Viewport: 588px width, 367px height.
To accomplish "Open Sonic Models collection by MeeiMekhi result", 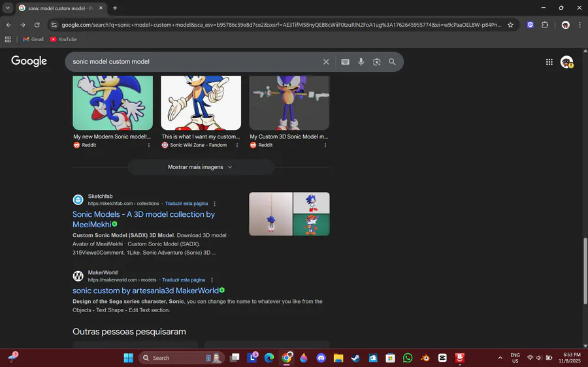I will (144, 219).
